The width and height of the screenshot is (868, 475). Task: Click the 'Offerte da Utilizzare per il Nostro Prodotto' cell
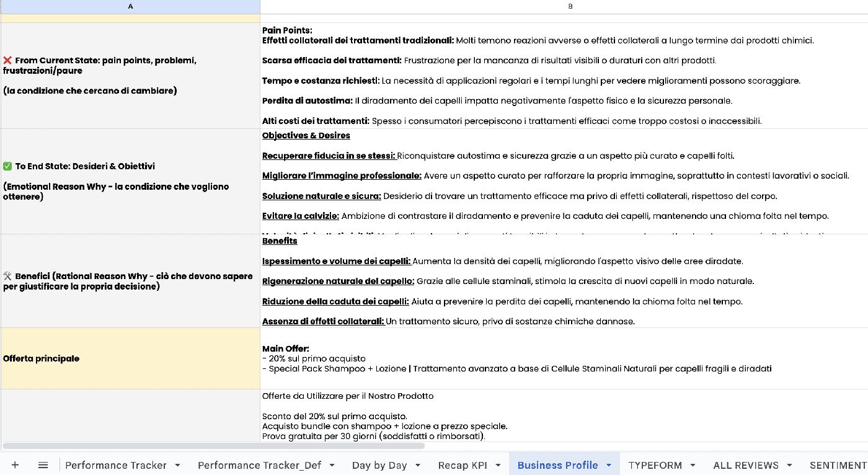point(564,415)
